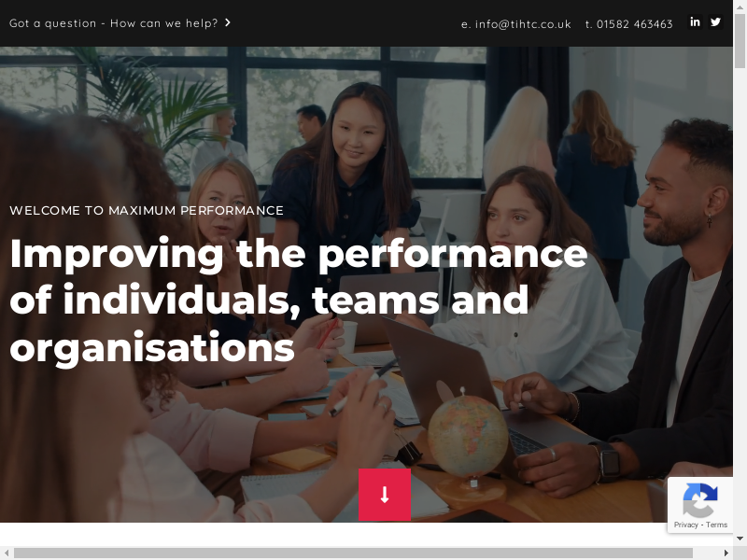Image resolution: width=747 pixels, height=560 pixels.
Task: Click the vertical scrollbar thumb
Action: click(740, 40)
